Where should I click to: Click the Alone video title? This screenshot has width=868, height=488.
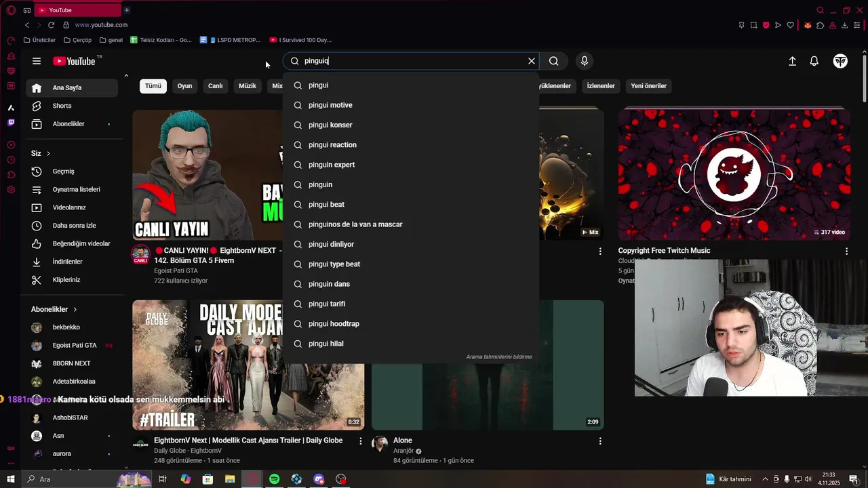[403, 441]
